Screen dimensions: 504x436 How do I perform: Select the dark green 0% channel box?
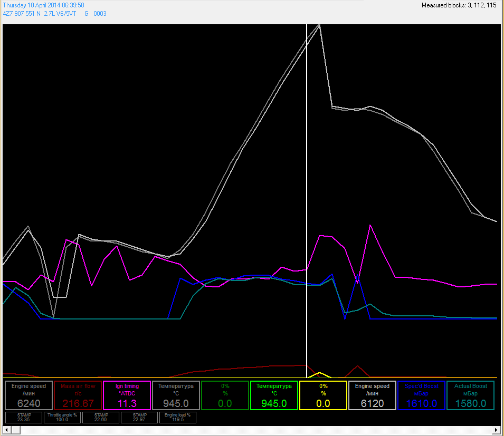click(225, 395)
